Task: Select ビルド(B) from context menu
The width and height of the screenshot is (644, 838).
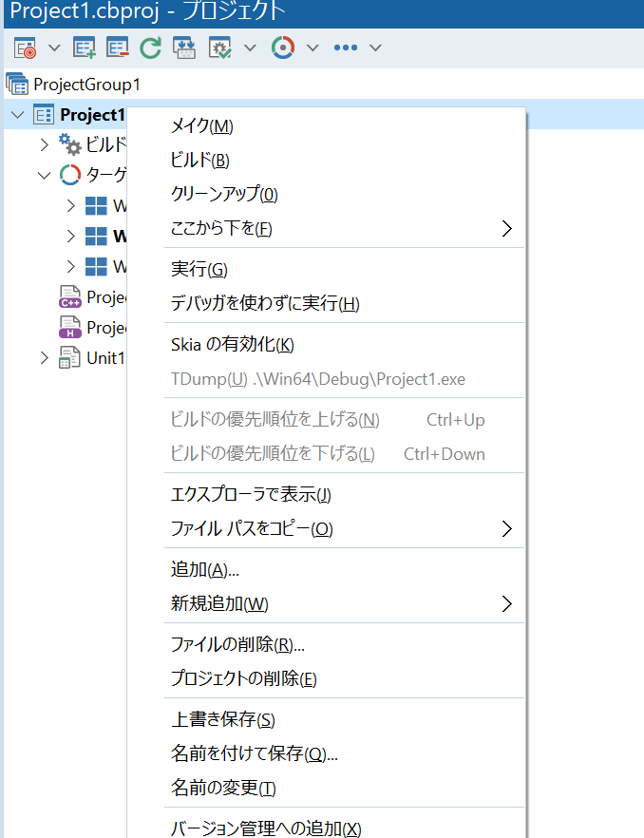Action: [x=199, y=161]
